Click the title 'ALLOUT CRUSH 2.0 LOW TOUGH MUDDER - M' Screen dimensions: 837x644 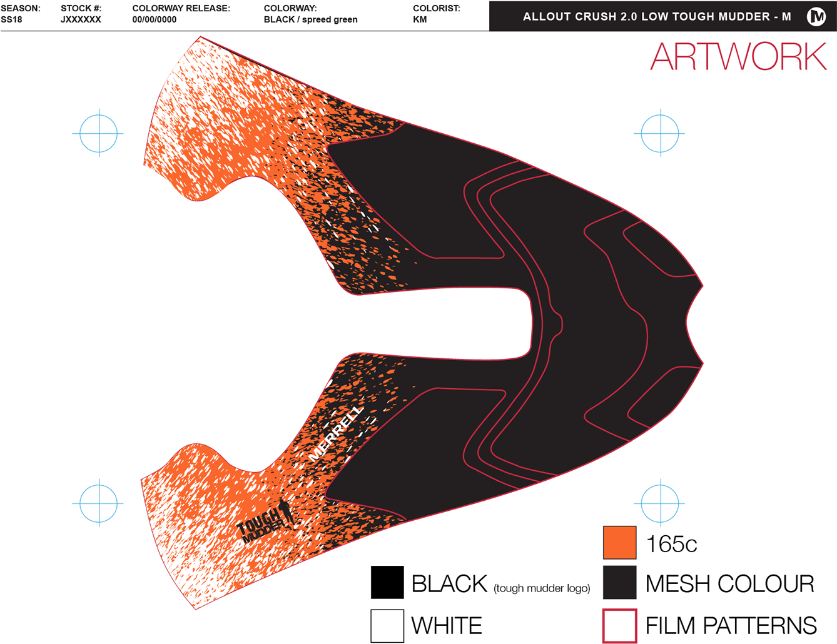pos(657,17)
